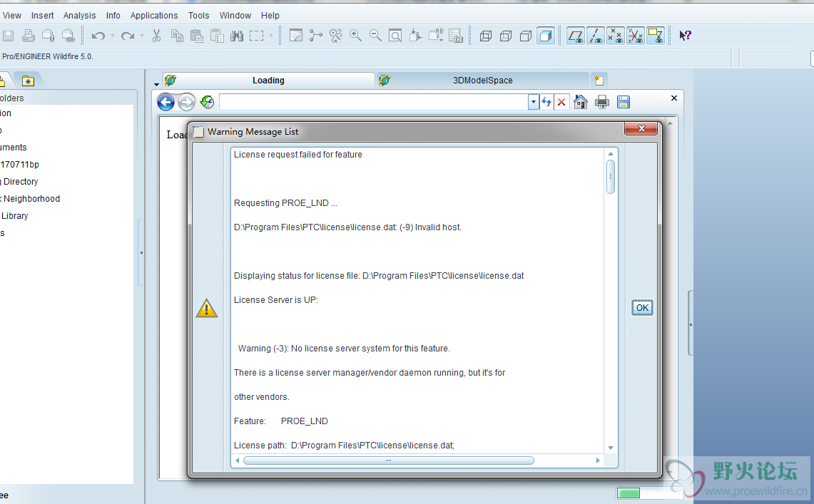
Task: Switch to the 3DModelSpace browser tab
Action: (483, 81)
